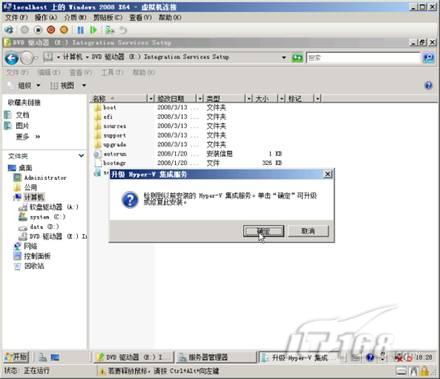Click the search input field
Image resolution: width=440 pixels, height=379 pixels.
[363, 58]
